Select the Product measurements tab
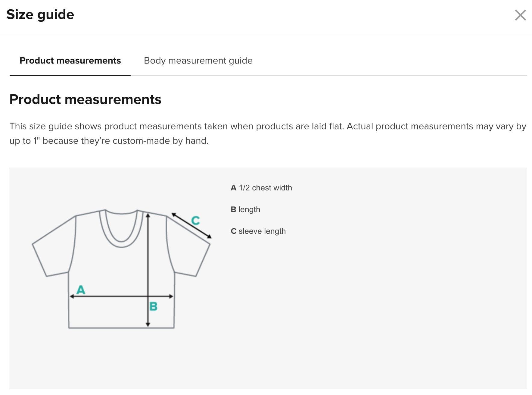This screenshot has width=532, height=395. (x=70, y=61)
